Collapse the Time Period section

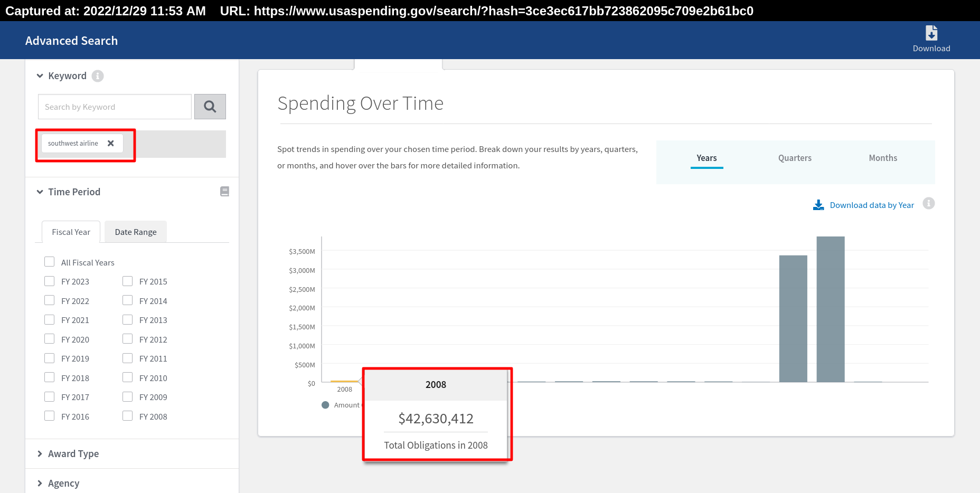(40, 192)
